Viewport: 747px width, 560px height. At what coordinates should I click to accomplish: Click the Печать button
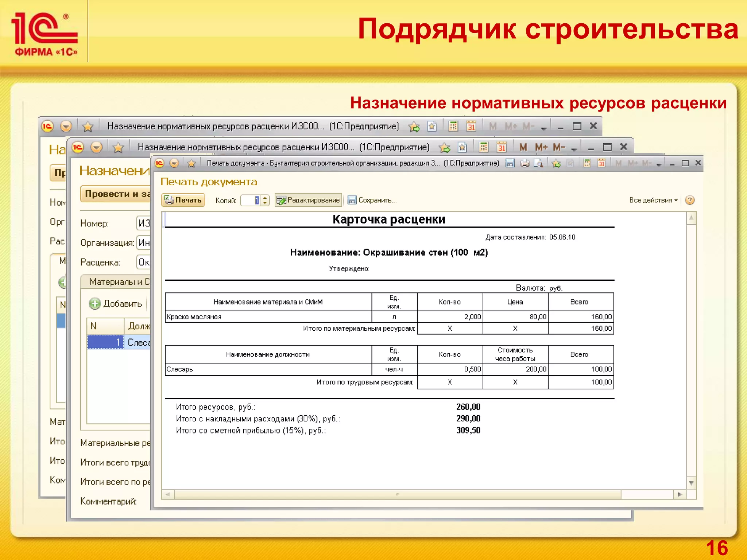pyautogui.click(x=183, y=200)
